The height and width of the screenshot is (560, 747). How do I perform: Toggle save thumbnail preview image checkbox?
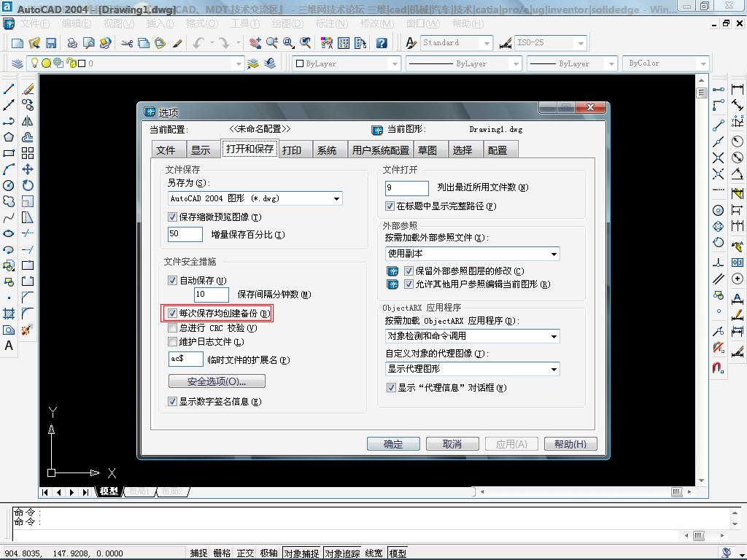[x=172, y=217]
